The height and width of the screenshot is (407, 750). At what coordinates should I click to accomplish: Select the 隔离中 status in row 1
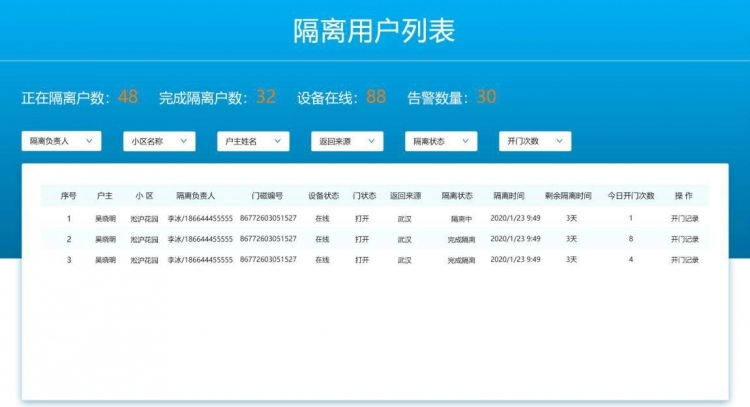[461, 218]
